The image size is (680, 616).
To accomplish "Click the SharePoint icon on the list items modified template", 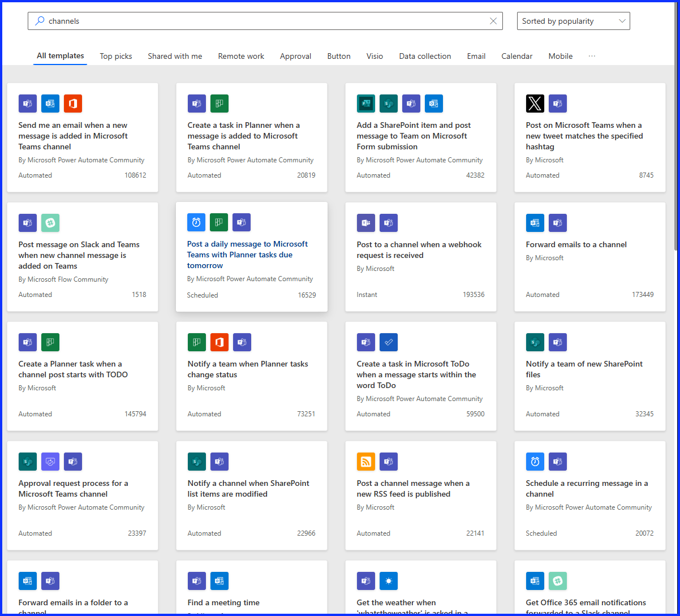I will [x=196, y=462].
